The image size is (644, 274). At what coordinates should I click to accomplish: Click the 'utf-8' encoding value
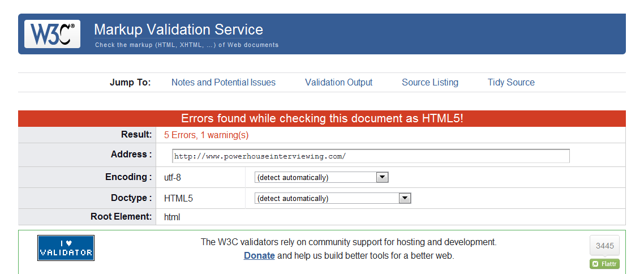[x=172, y=177]
